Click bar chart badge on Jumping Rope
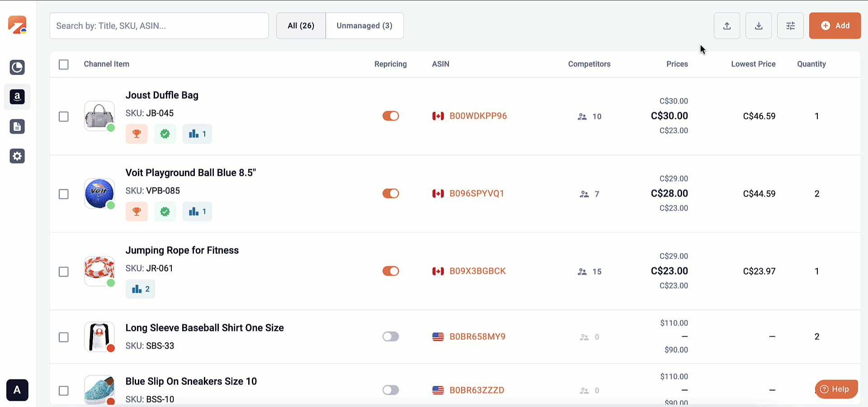 [x=140, y=289]
